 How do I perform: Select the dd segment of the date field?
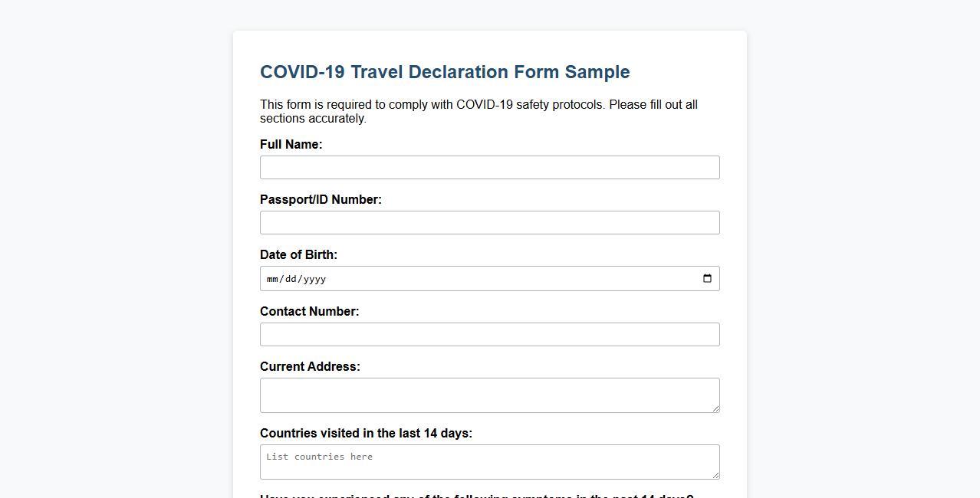(291, 279)
